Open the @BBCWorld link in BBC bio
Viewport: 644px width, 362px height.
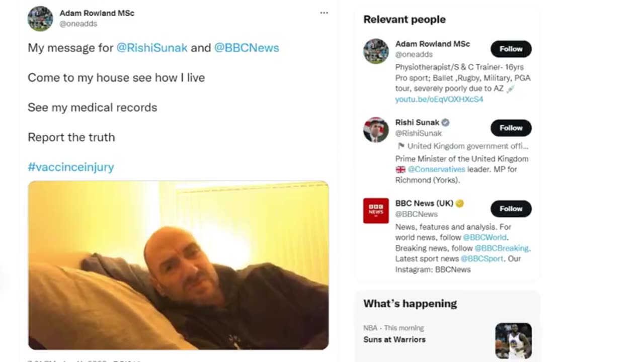[x=485, y=237]
